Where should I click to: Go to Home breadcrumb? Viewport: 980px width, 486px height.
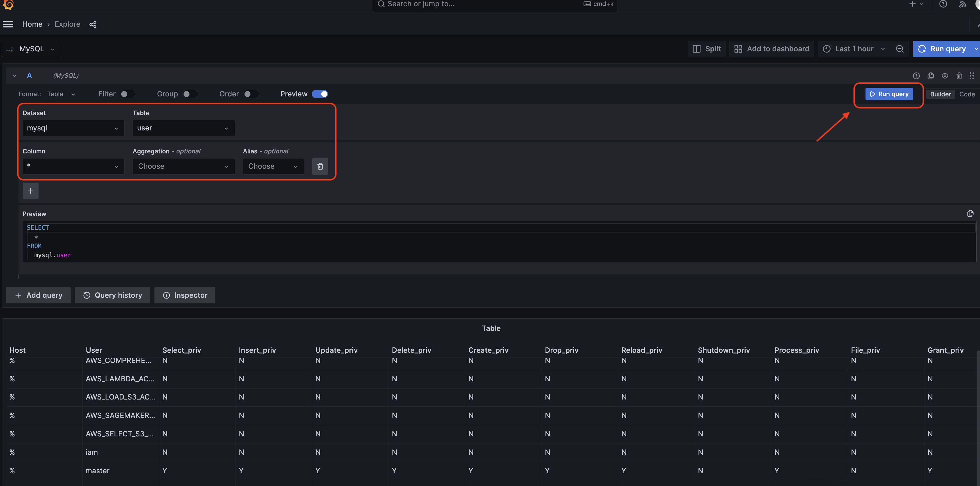[x=32, y=24]
